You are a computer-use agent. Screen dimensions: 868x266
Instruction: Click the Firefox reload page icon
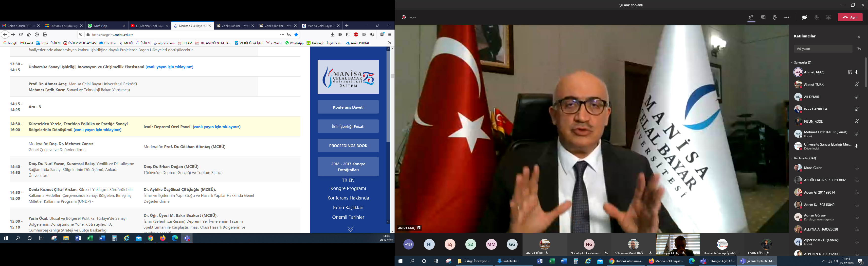click(x=21, y=35)
